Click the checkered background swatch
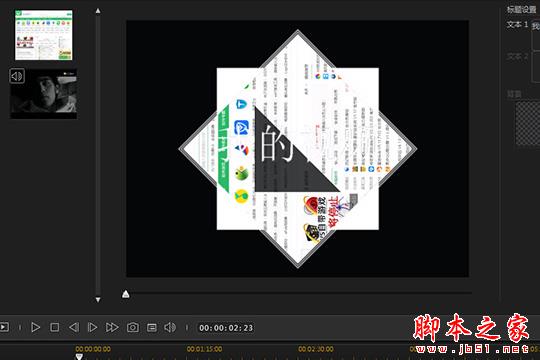This screenshot has width=540, height=360. (528, 123)
